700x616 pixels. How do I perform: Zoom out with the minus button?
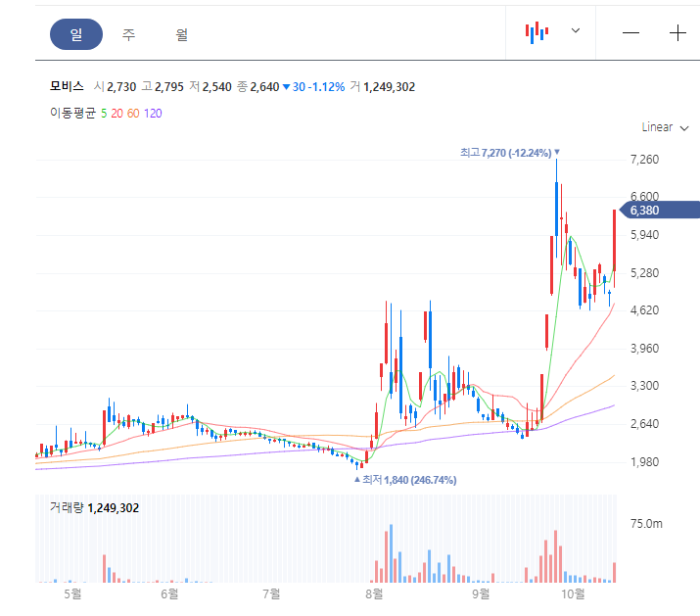pyautogui.click(x=630, y=33)
